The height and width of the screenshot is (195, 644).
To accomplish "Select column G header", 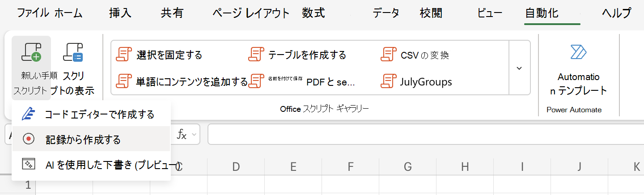I will [x=407, y=167].
